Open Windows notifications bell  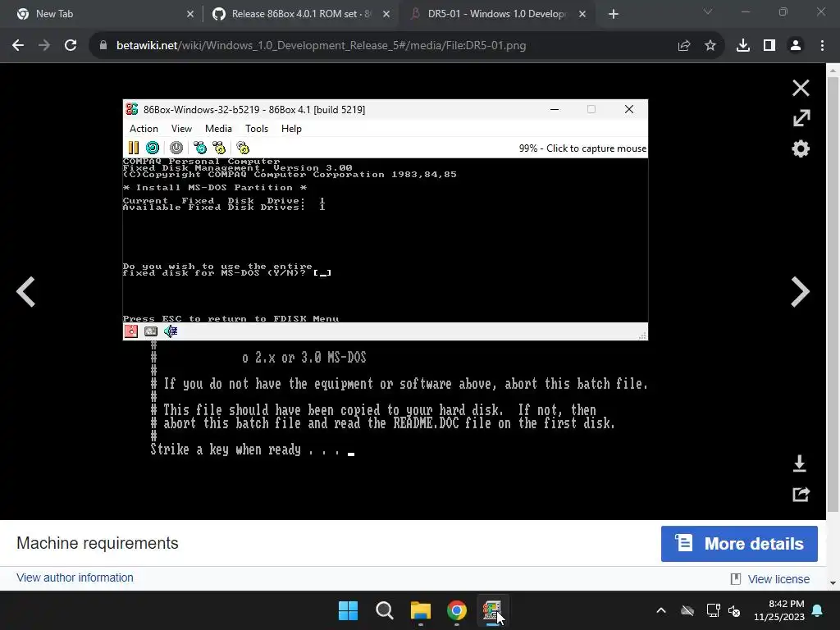(x=818, y=610)
